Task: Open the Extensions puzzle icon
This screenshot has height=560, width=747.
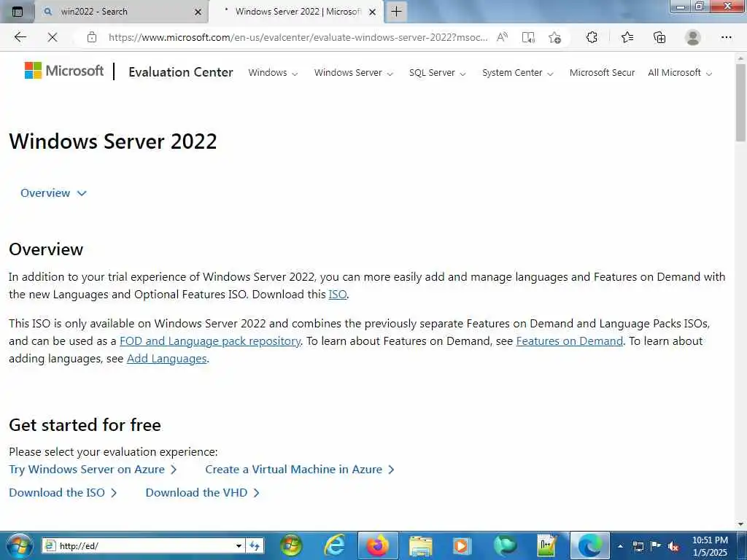Action: click(592, 37)
